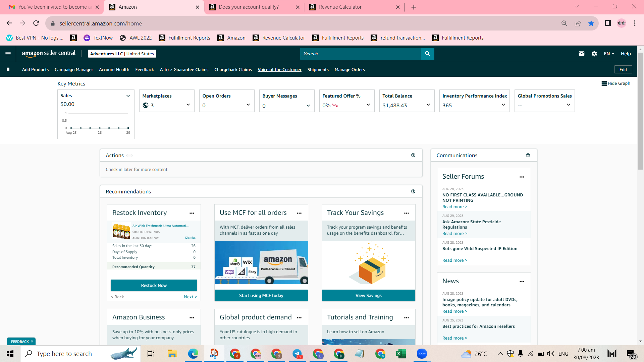644x362 pixels.
Task: Dismiss the Air Wick restock recommendation
Action: pyautogui.click(x=190, y=238)
